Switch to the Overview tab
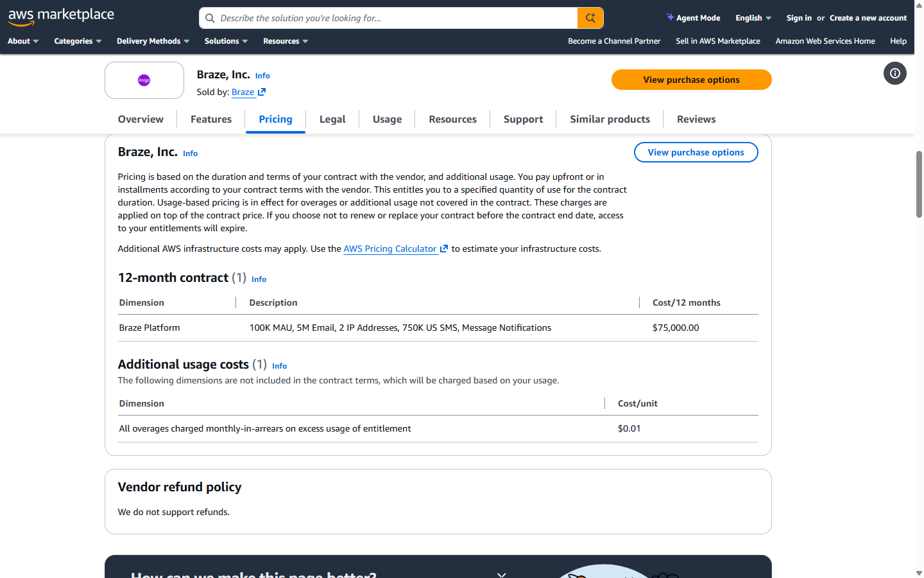 tap(141, 119)
